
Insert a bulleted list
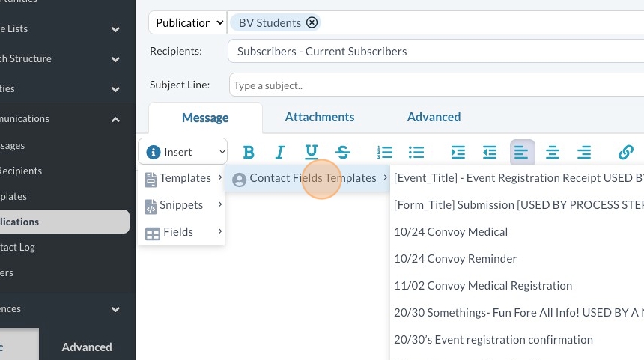416,153
